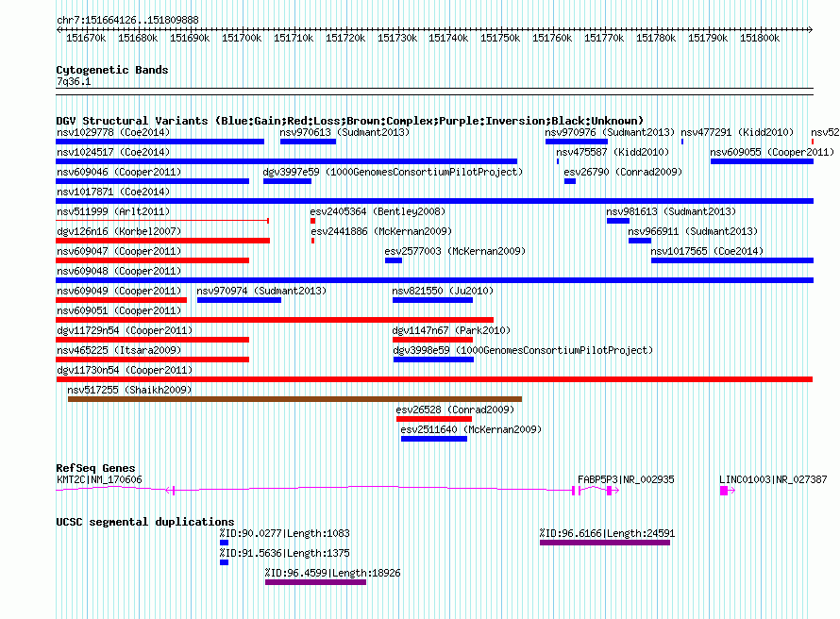This screenshot has width=840, height=619.
Task: Click nsv981613 (Sudmant2013) label
Action: pyautogui.click(x=671, y=211)
